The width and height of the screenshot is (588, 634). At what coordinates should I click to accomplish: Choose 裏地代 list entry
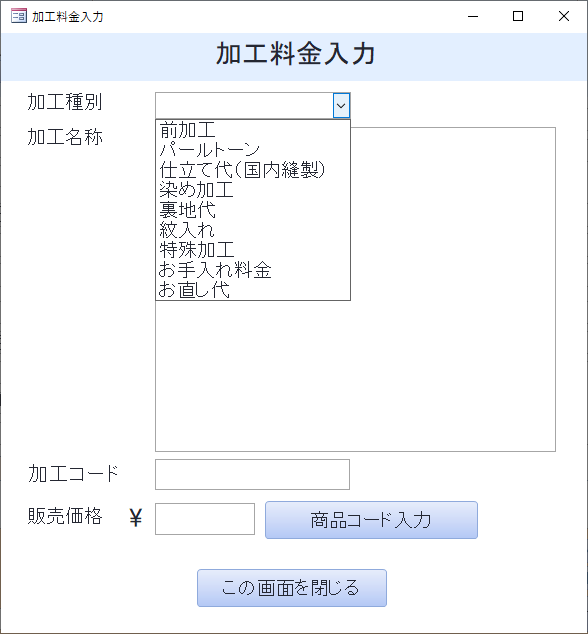(253, 209)
